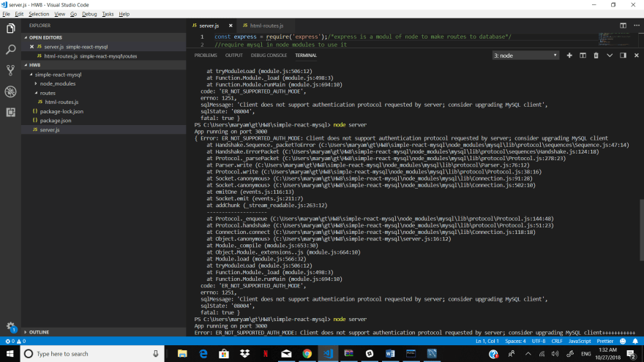Open notifications bell in status bar
644x362 pixels.
(x=635, y=341)
